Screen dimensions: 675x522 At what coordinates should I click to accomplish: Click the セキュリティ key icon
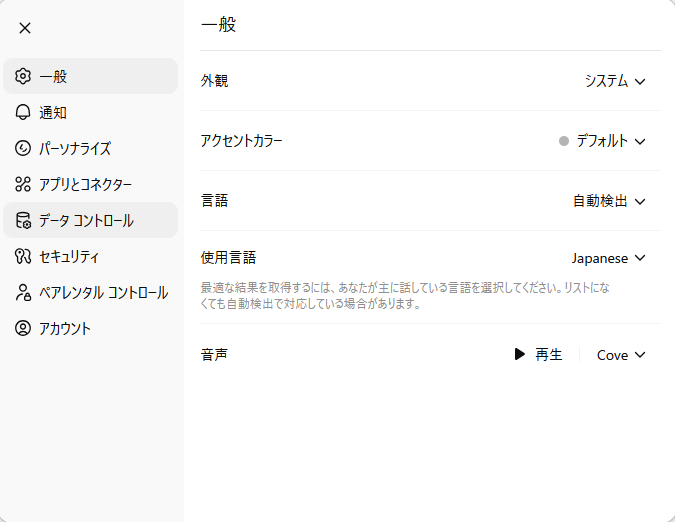pos(23,256)
